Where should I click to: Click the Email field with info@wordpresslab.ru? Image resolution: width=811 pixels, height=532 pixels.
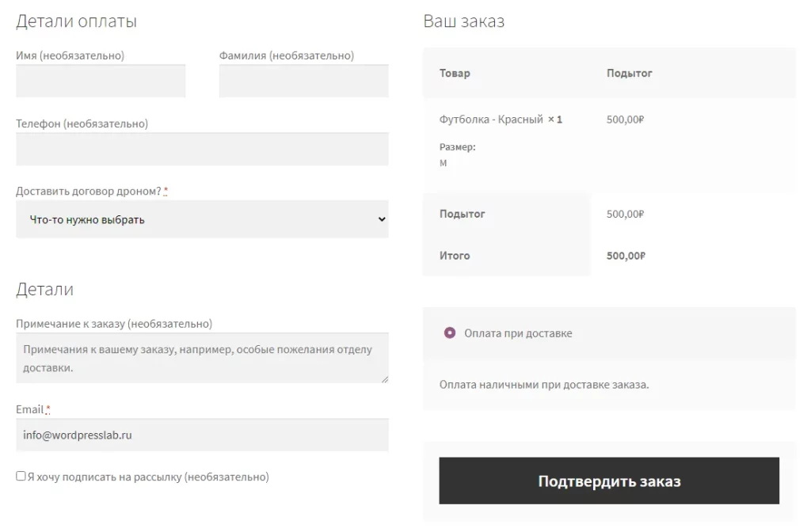(202, 435)
